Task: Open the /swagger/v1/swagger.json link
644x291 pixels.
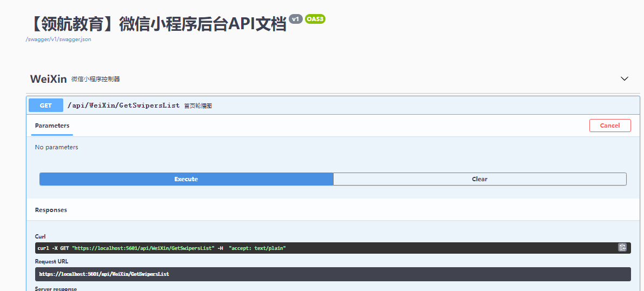Action: coord(58,39)
